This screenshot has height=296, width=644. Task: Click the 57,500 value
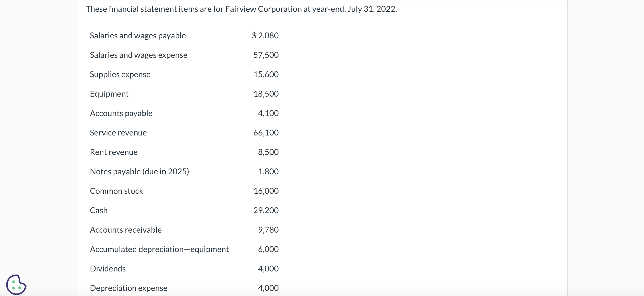(266, 55)
